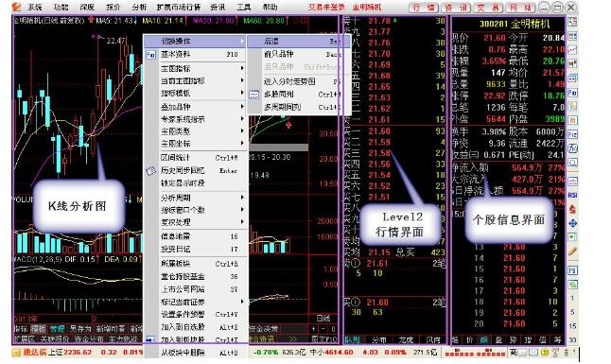Click the application logo in title bar
The width and height of the screenshot is (611, 364).
(16, 7)
